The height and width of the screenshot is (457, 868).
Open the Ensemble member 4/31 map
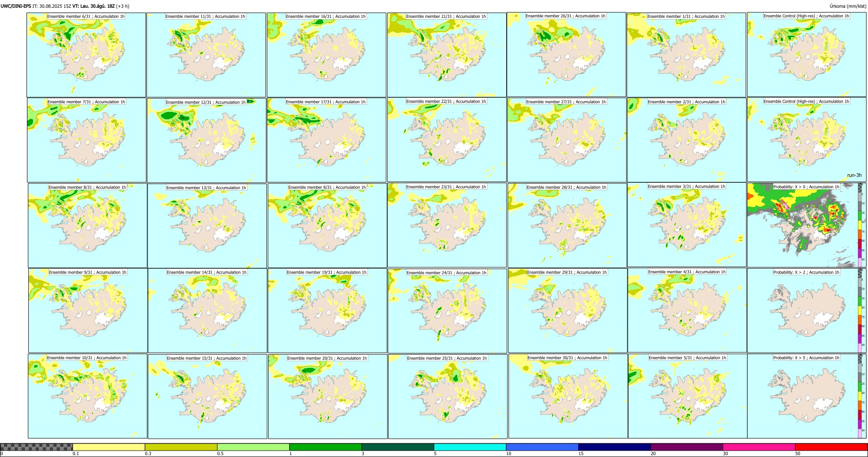pos(688,310)
